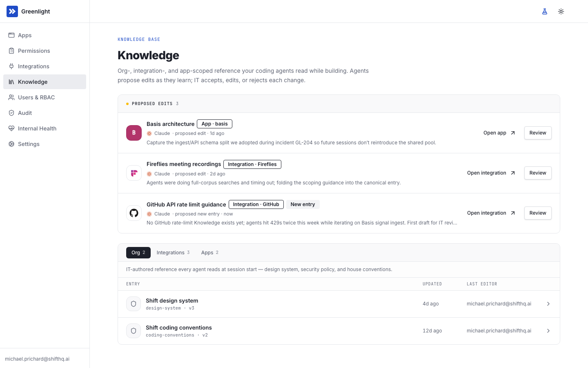This screenshot has height=368, width=588.
Task: Click the KNOWLEDGE BASE breadcrumb label
Action: (139, 39)
